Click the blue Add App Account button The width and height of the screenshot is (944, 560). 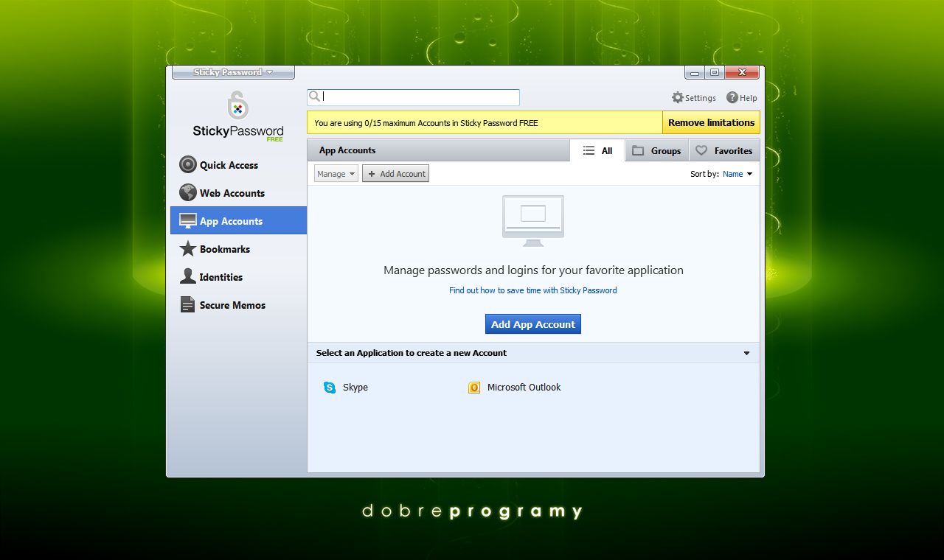532,324
